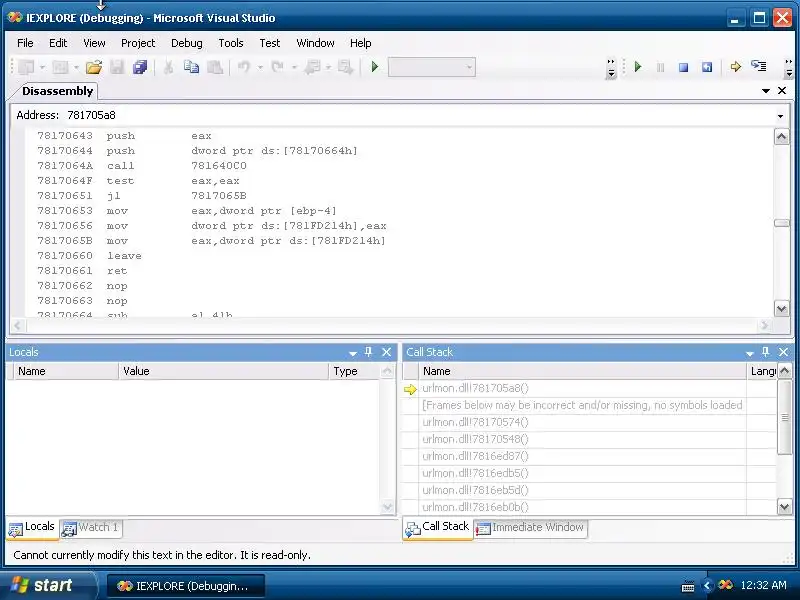Open the active documents list dropdown
The image size is (800, 600).
pos(765,91)
